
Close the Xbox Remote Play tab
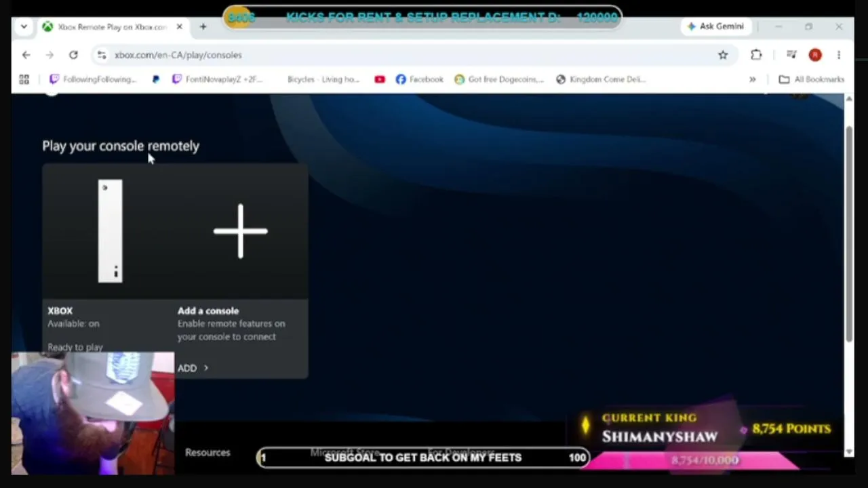click(179, 26)
